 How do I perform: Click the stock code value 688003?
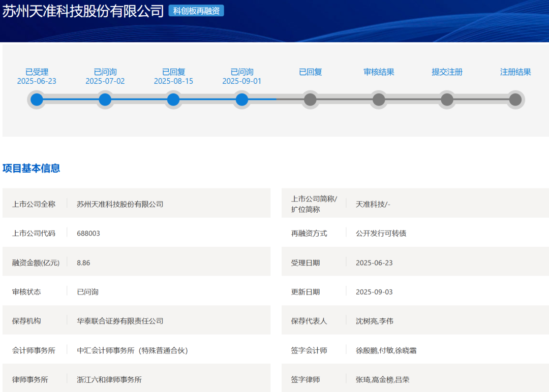coord(88,234)
